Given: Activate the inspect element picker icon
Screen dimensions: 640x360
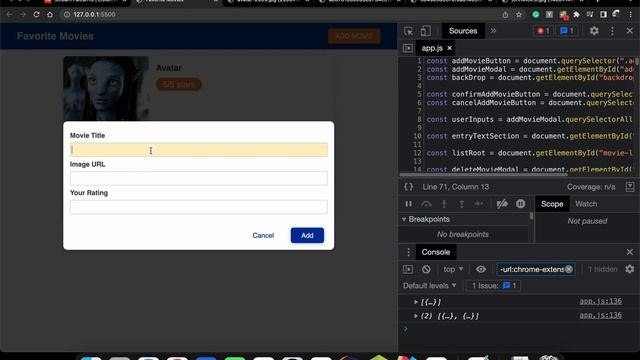Looking at the screenshot, I should pyautogui.click(x=408, y=31).
